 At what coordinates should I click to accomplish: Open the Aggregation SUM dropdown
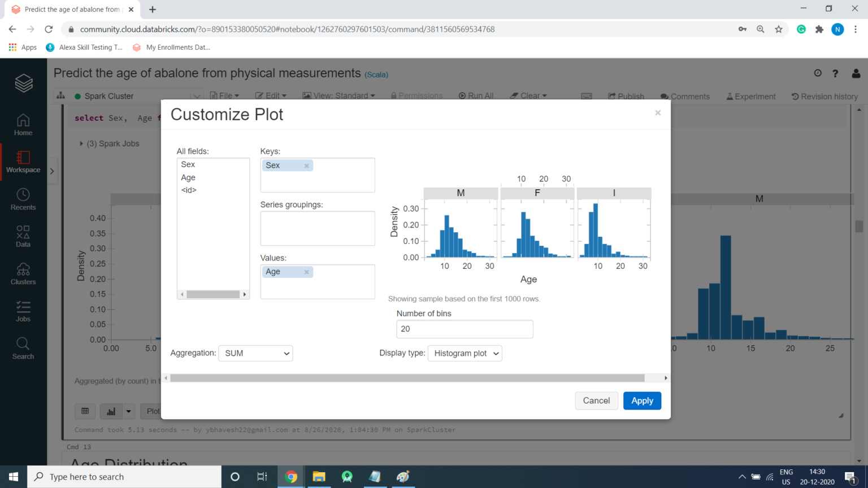point(255,354)
